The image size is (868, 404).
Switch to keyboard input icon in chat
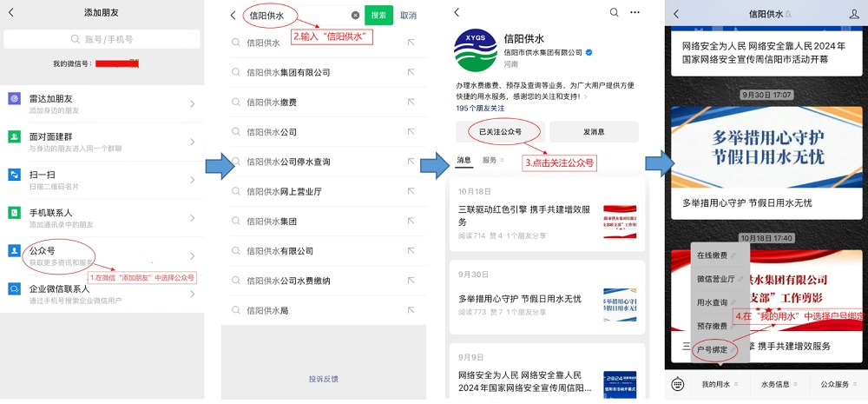click(x=679, y=383)
